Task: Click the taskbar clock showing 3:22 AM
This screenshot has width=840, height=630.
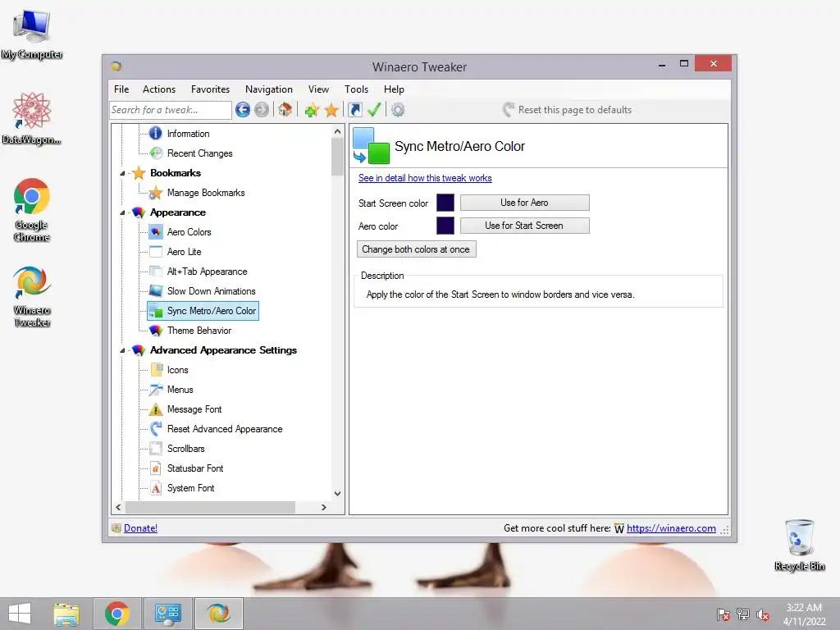Action: (804, 614)
